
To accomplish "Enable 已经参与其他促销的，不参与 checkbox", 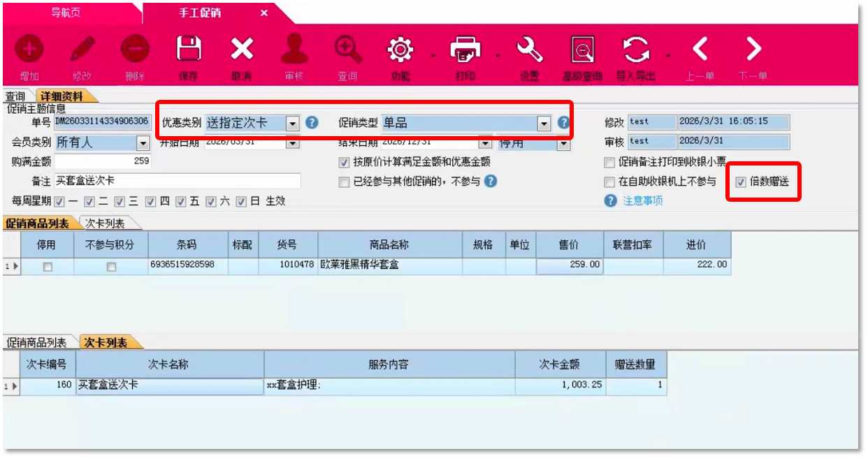I will point(344,182).
